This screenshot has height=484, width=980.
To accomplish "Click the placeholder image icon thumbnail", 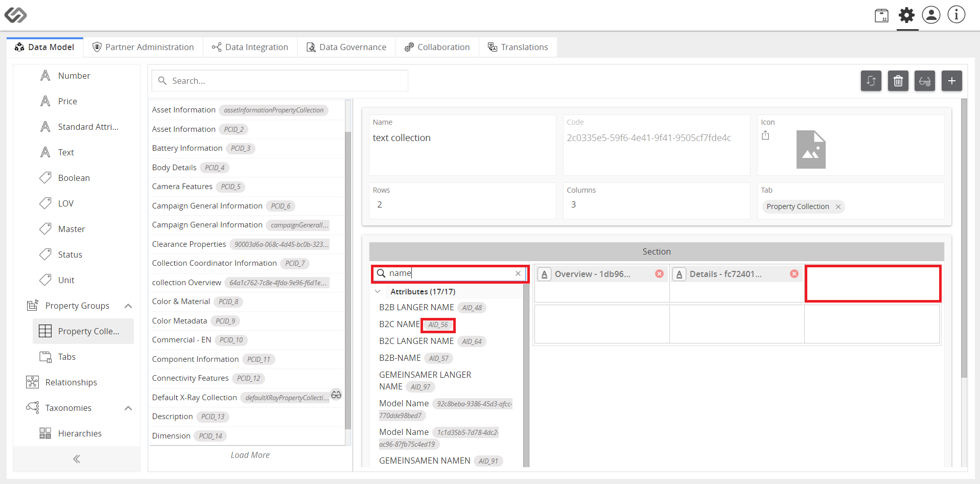I will coord(811,150).
